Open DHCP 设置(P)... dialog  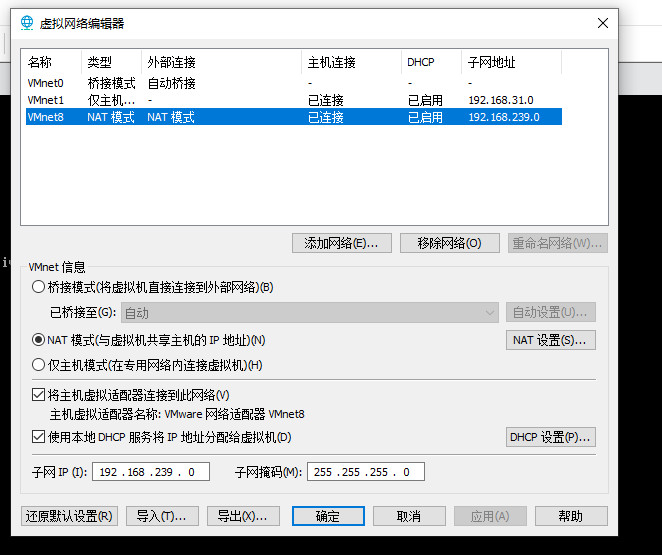click(551, 437)
